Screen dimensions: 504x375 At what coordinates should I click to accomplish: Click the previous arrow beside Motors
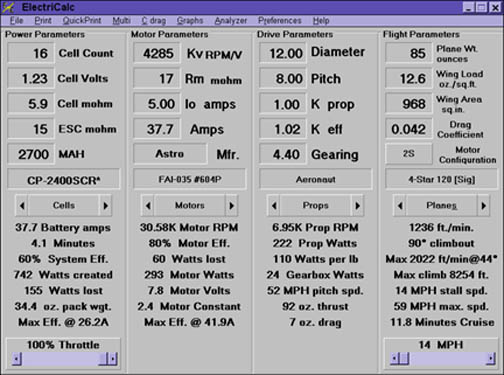(x=148, y=206)
